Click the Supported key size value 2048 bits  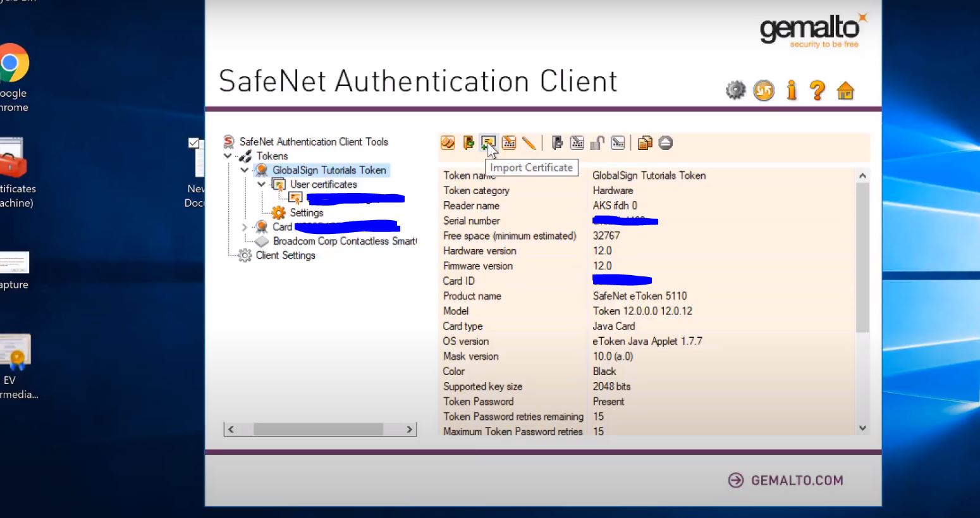pyautogui.click(x=611, y=386)
